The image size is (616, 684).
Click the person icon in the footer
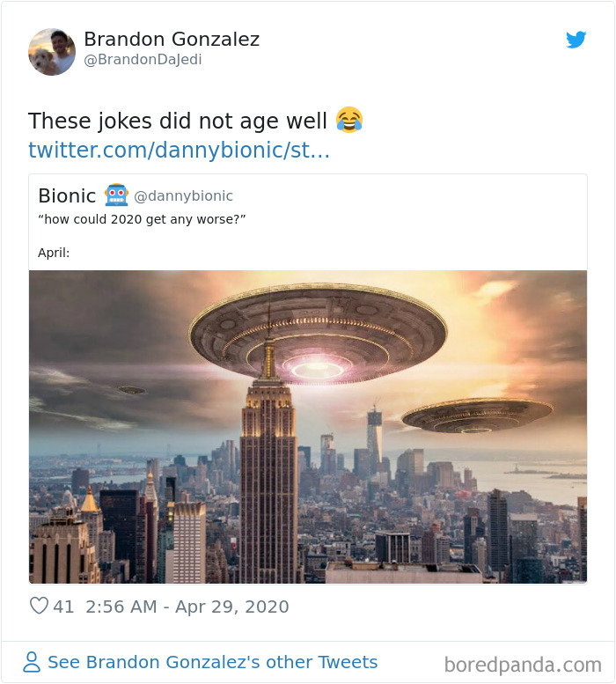pyautogui.click(x=32, y=662)
